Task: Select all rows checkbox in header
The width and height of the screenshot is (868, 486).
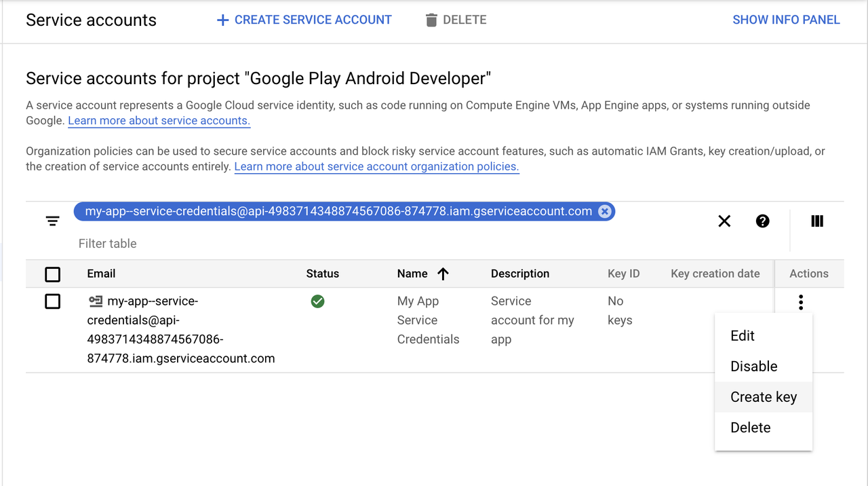Action: 52,274
